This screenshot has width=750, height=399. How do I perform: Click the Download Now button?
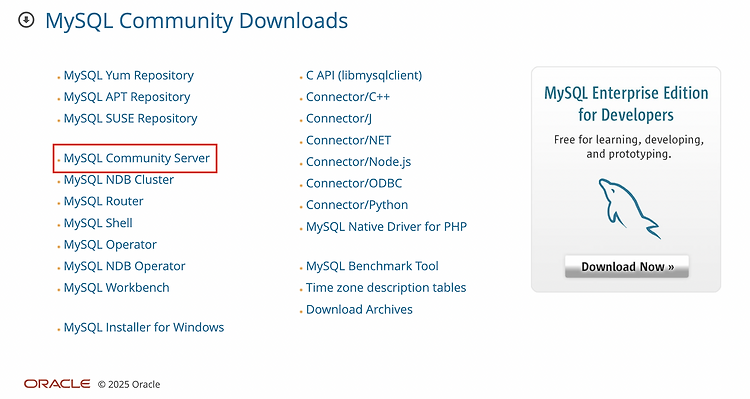point(627,266)
